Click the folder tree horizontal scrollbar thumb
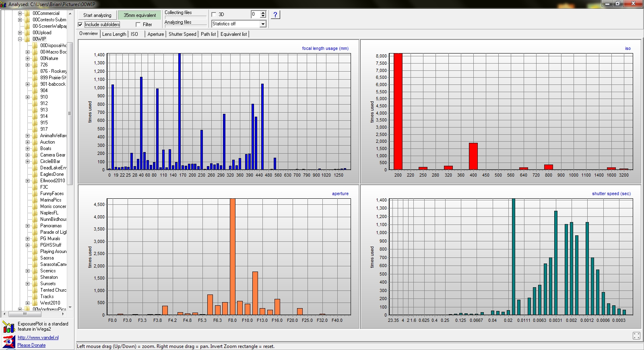This screenshot has height=350, width=644. click(x=25, y=314)
